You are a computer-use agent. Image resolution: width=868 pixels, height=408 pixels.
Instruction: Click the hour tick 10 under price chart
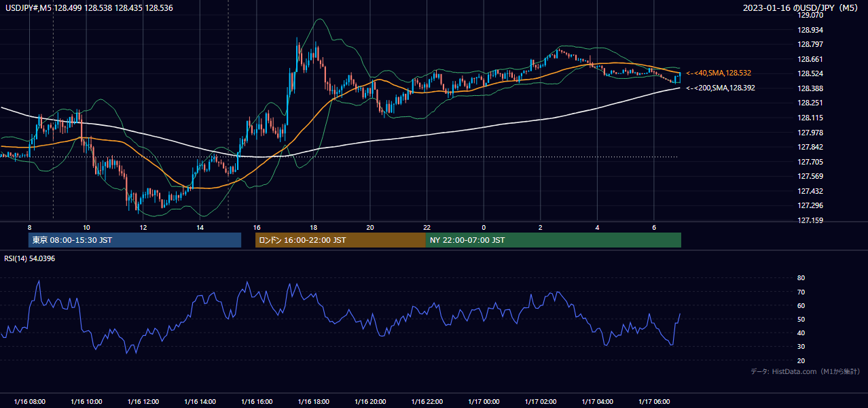(x=86, y=226)
